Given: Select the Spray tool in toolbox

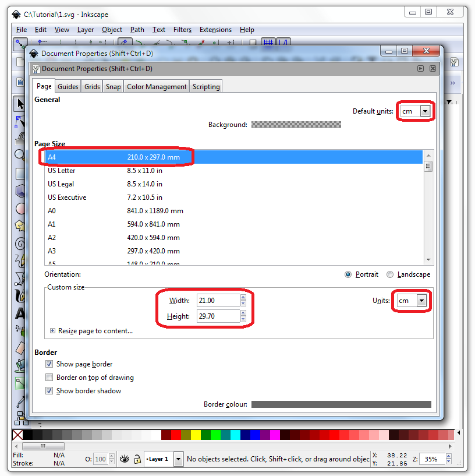Looking at the screenshot, I should [20, 330].
